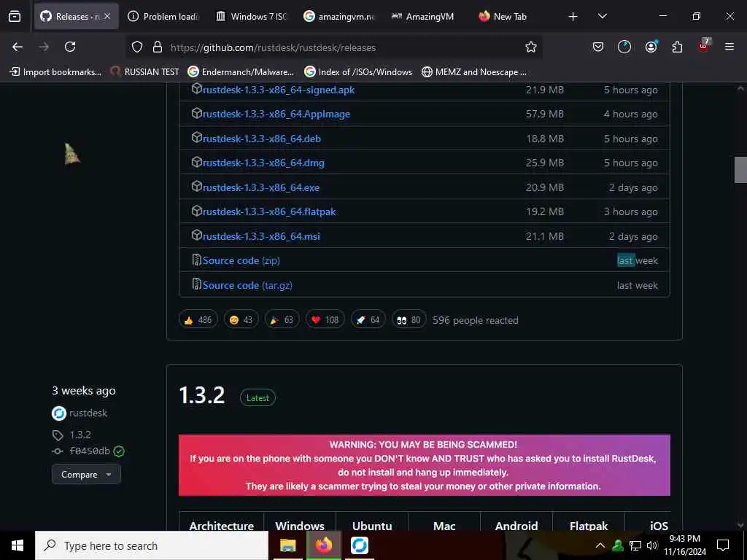Download Source code (tar.gz)
747x560 pixels.
tap(247, 286)
